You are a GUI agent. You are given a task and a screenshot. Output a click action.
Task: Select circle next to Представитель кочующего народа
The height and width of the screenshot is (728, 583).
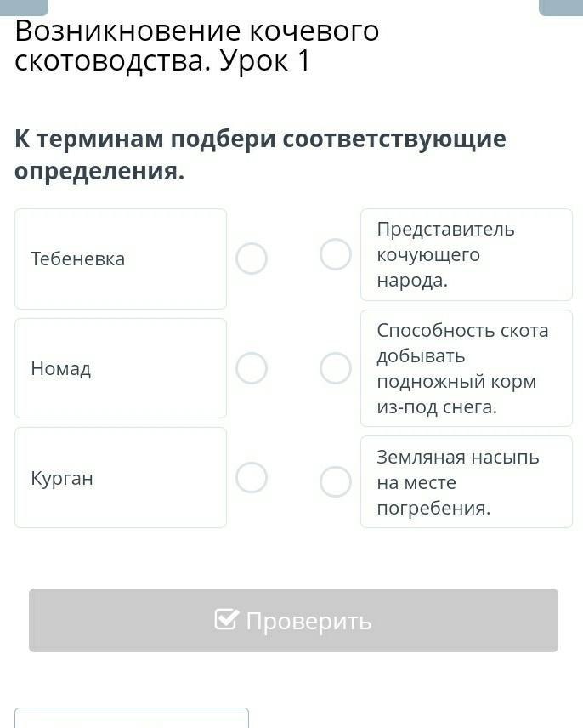tap(336, 254)
